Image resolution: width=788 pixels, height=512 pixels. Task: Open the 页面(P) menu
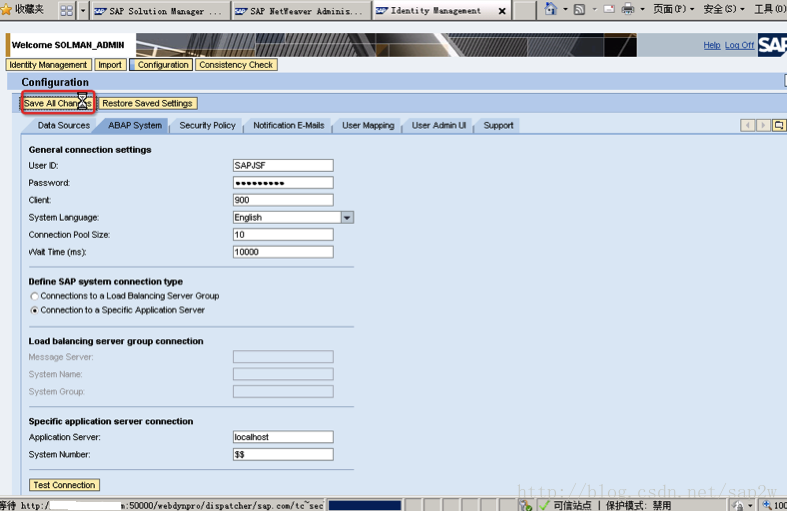coord(673,9)
